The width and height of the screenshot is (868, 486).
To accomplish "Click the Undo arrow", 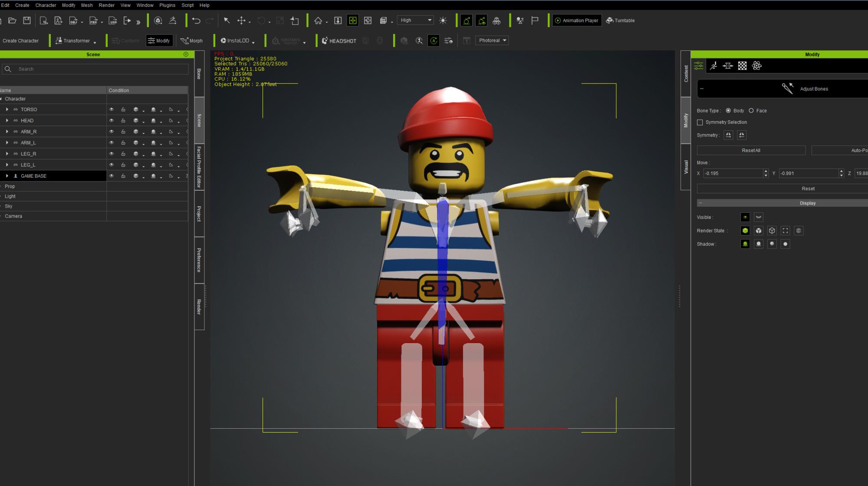I will 196,20.
